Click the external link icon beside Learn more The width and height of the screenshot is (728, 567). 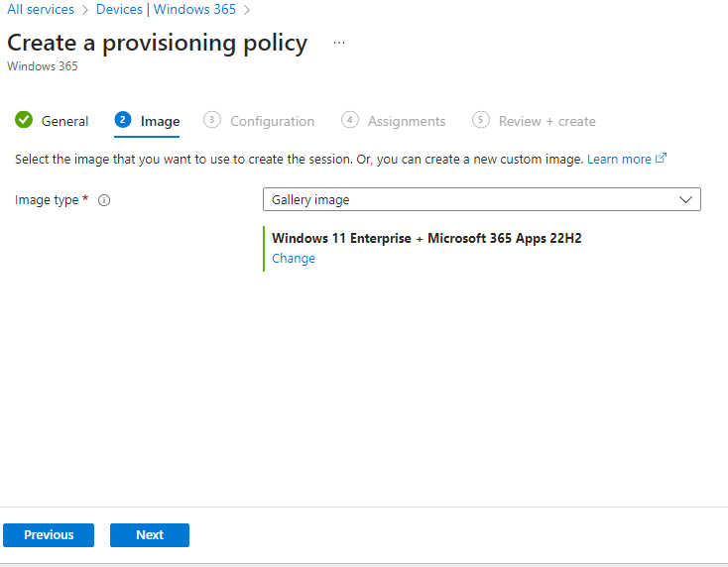pos(662,159)
